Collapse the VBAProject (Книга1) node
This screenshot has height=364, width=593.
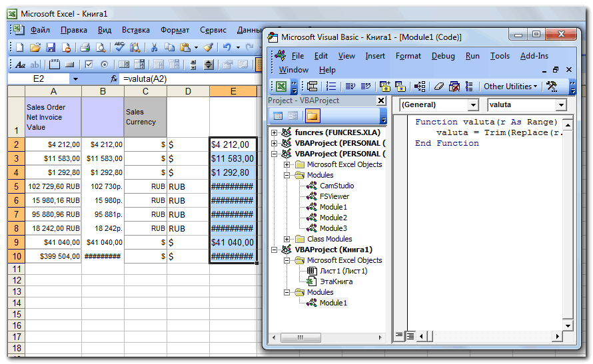pos(275,250)
